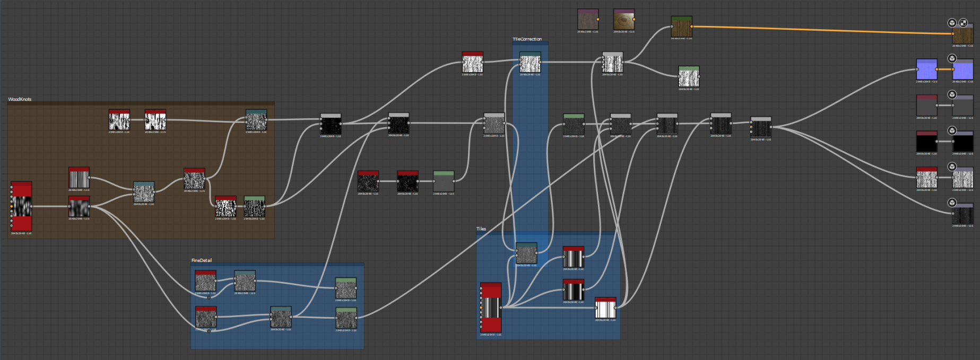Select the orange link to the wood color output
This screenshot has height=360, width=980.
(x=822, y=30)
